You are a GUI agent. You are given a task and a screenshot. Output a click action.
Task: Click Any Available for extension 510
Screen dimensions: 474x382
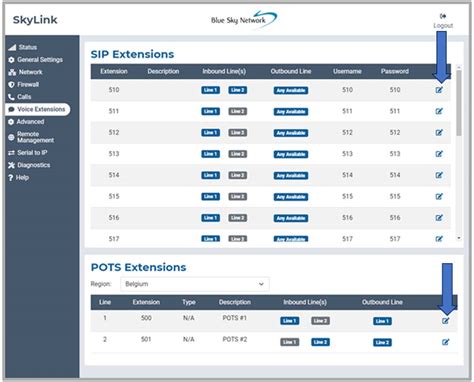click(x=291, y=90)
